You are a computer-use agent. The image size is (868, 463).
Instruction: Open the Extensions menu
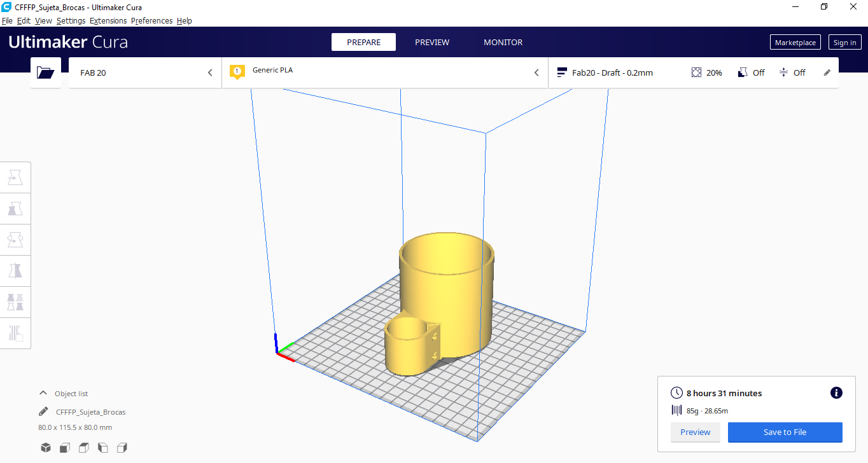(108, 20)
